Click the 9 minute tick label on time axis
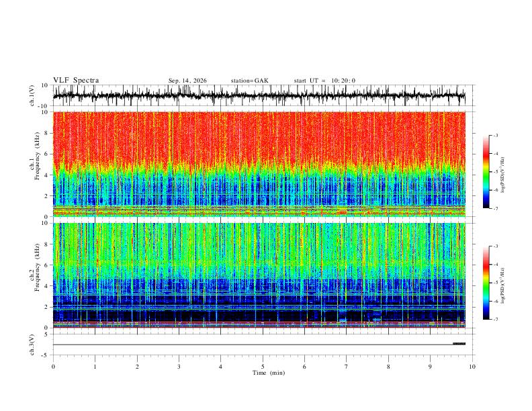The height and width of the screenshot is (411, 532). [x=430, y=367]
